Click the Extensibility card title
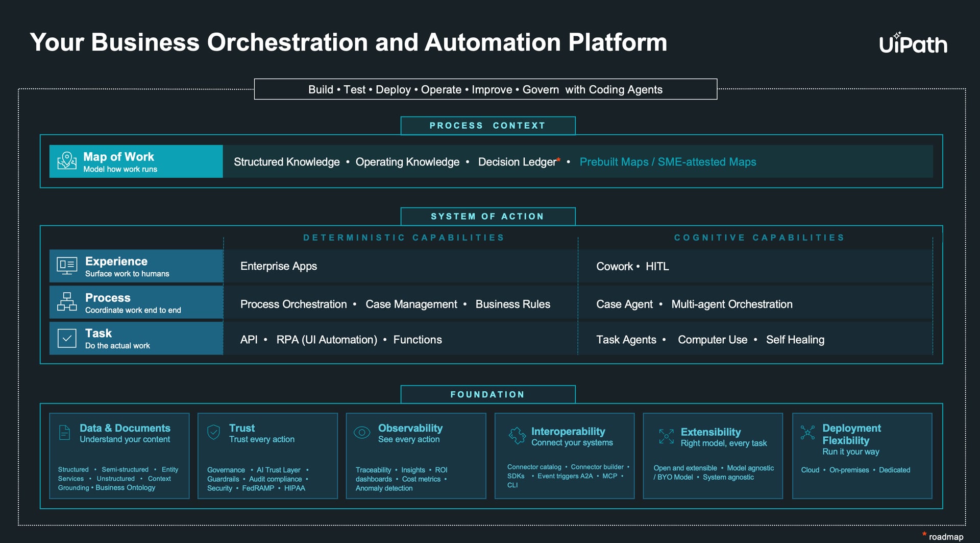 [710, 432]
